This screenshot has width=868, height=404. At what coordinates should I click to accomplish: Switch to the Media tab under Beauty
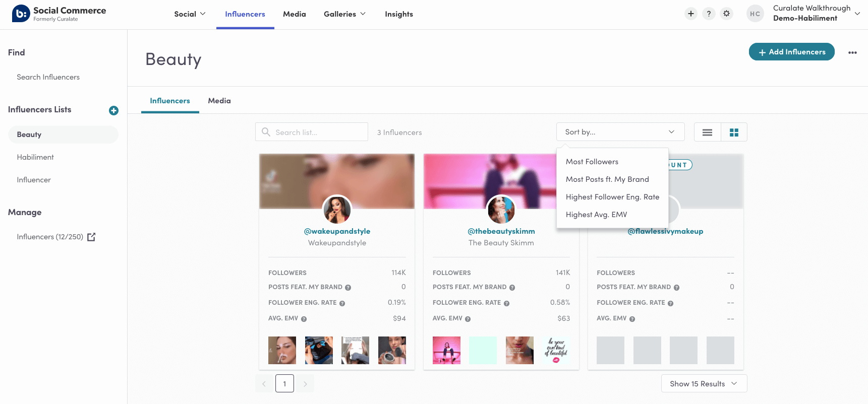point(219,101)
